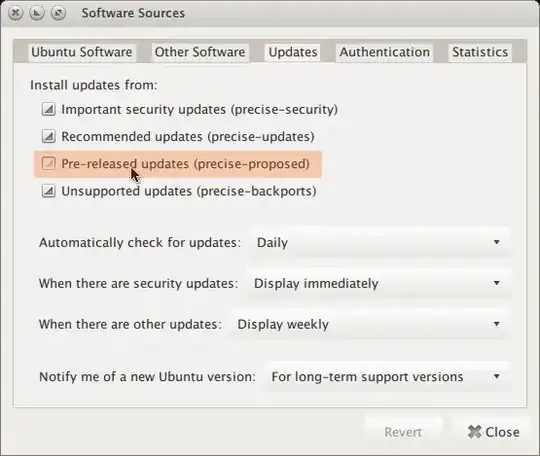
Task: Open the Statistics tab
Action: coord(480,52)
